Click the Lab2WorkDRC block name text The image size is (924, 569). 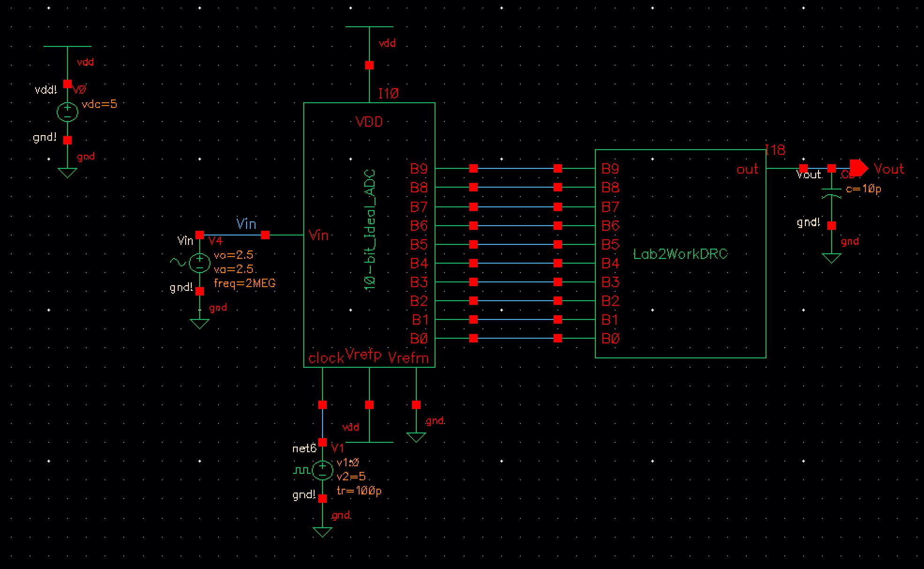tap(680, 254)
